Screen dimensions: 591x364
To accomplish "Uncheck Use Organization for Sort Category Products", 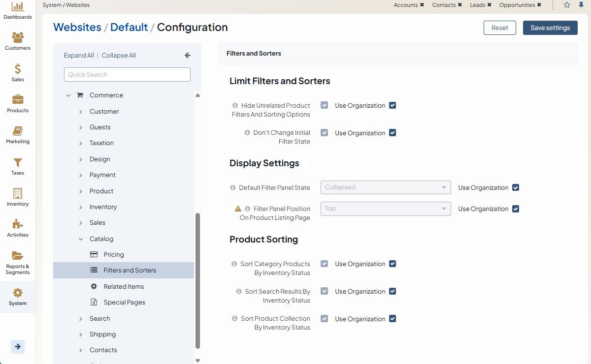I will (x=393, y=264).
